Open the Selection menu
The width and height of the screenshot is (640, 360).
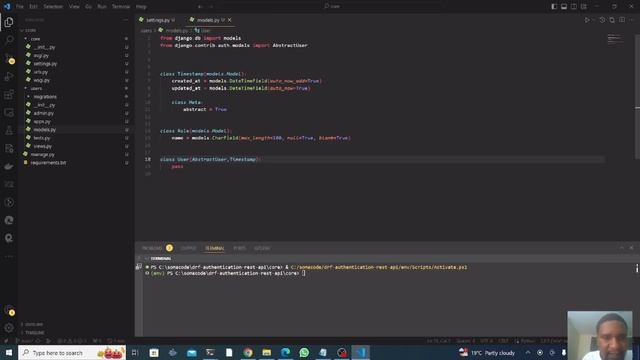(x=53, y=7)
